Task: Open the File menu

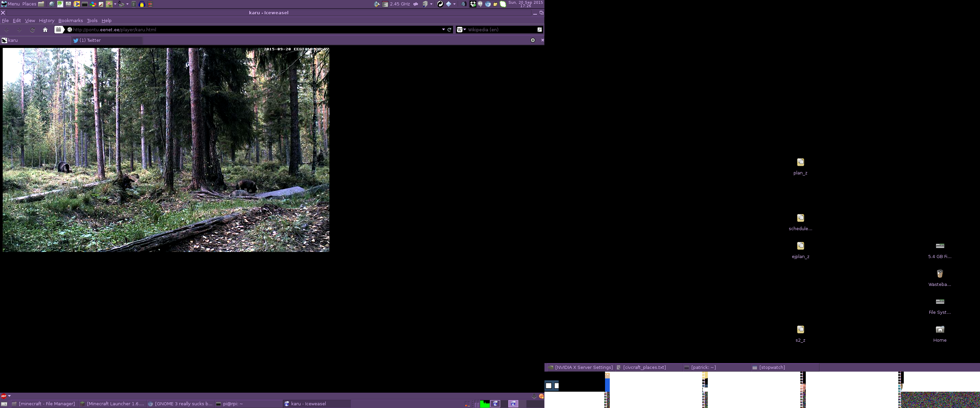Action: coord(5,20)
